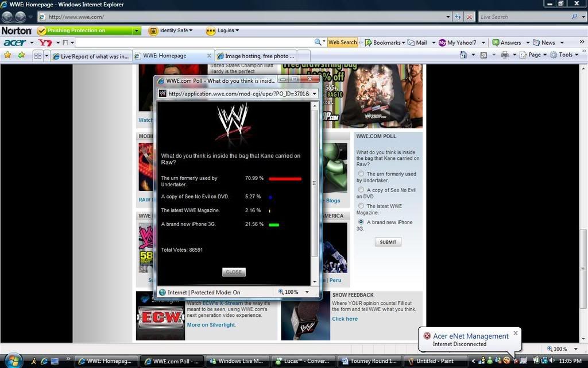Dismiss the Acer eNet Management notification
588x368 pixels.
(x=516, y=333)
